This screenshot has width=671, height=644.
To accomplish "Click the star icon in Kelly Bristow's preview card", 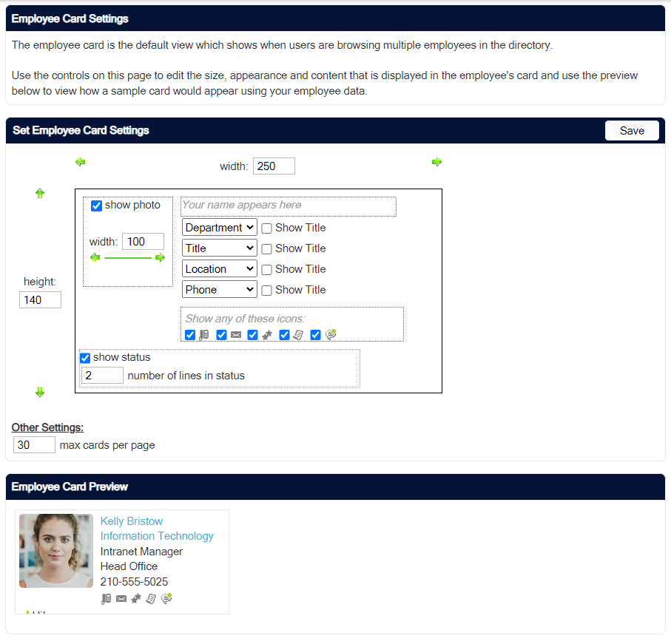I will pyautogui.click(x=136, y=599).
